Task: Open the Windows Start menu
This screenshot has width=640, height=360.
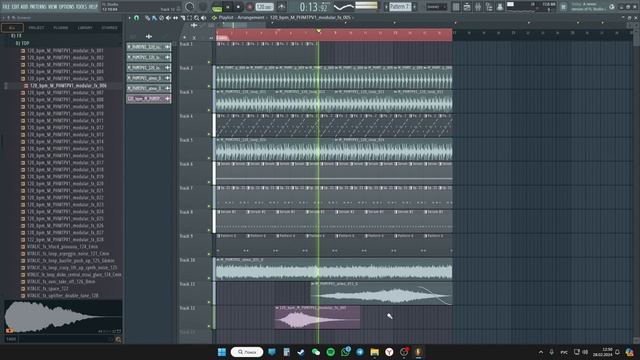Action: point(222,352)
